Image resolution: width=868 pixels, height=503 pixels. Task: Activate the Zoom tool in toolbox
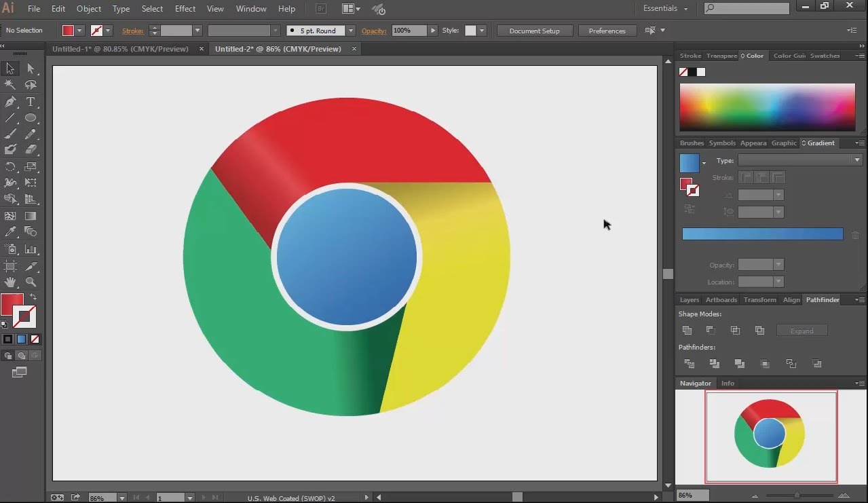pos(31,282)
